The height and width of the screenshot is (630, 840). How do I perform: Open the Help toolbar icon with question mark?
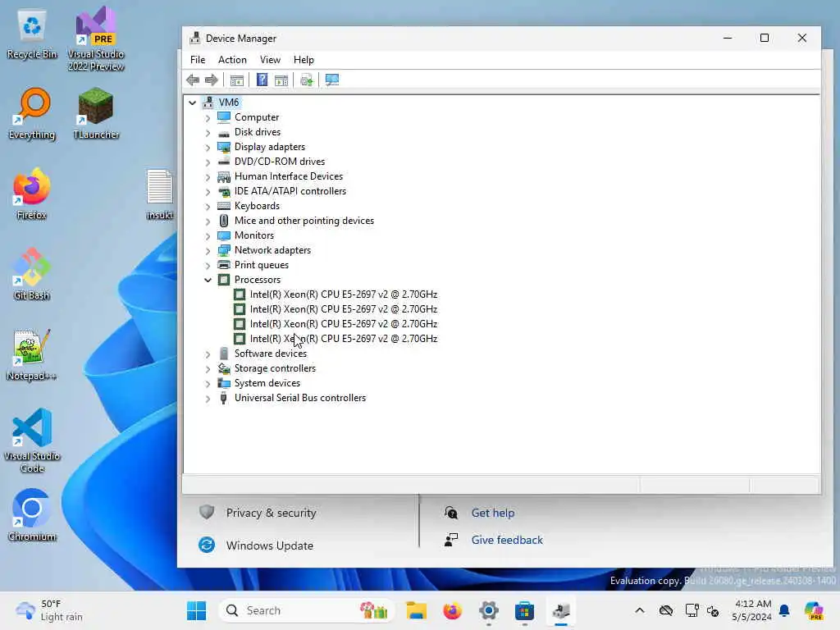tap(262, 80)
